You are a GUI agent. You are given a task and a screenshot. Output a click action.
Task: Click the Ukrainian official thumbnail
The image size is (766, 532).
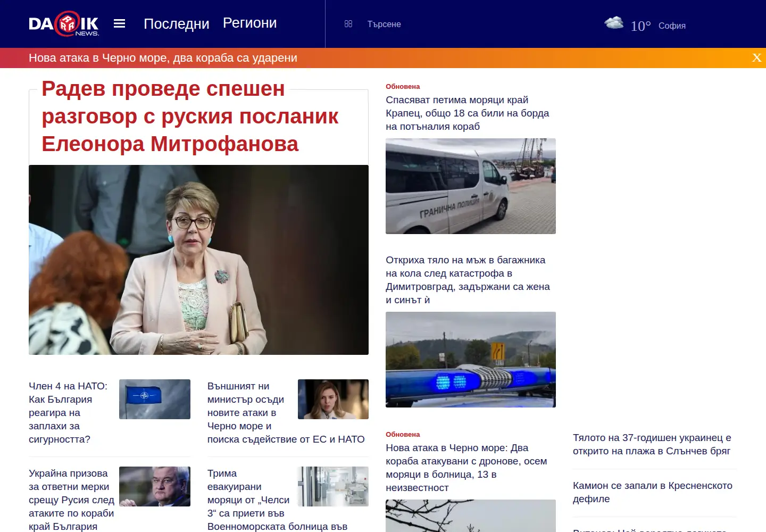coord(155,486)
